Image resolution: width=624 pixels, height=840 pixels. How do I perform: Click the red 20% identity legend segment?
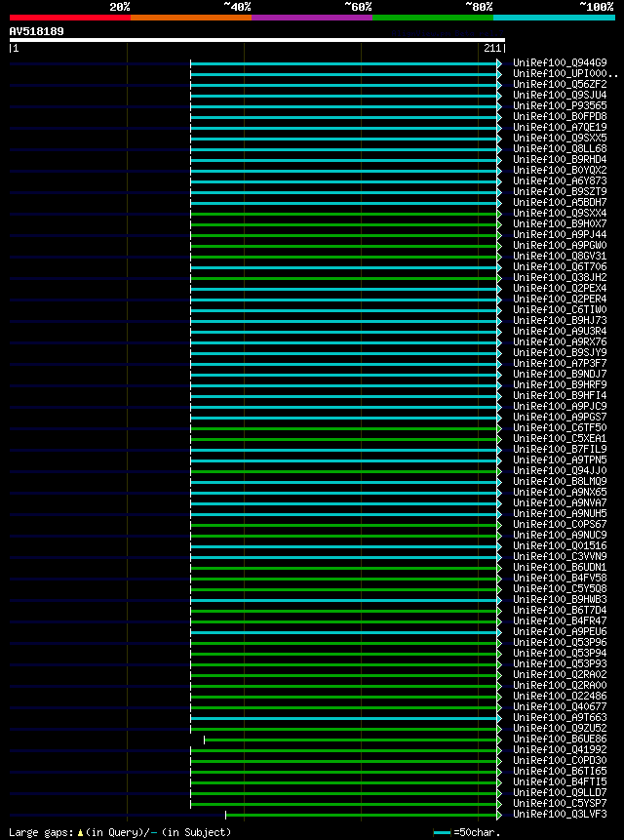pyautogui.click(x=70, y=18)
